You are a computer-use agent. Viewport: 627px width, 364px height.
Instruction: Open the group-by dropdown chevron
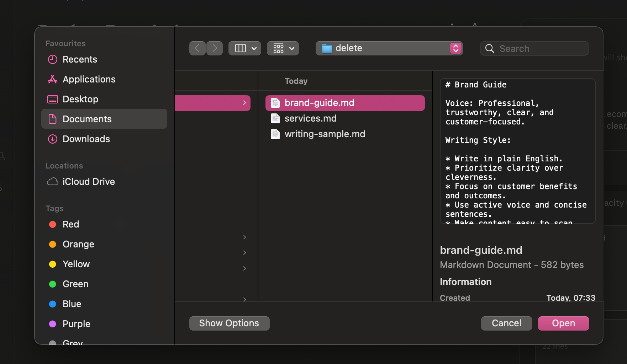point(292,48)
